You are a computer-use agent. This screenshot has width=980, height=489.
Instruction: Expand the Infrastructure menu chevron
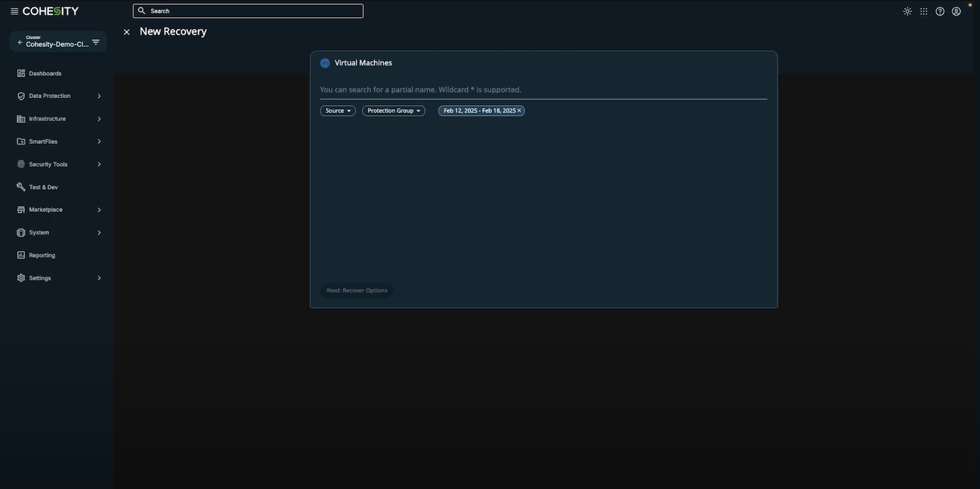(99, 119)
